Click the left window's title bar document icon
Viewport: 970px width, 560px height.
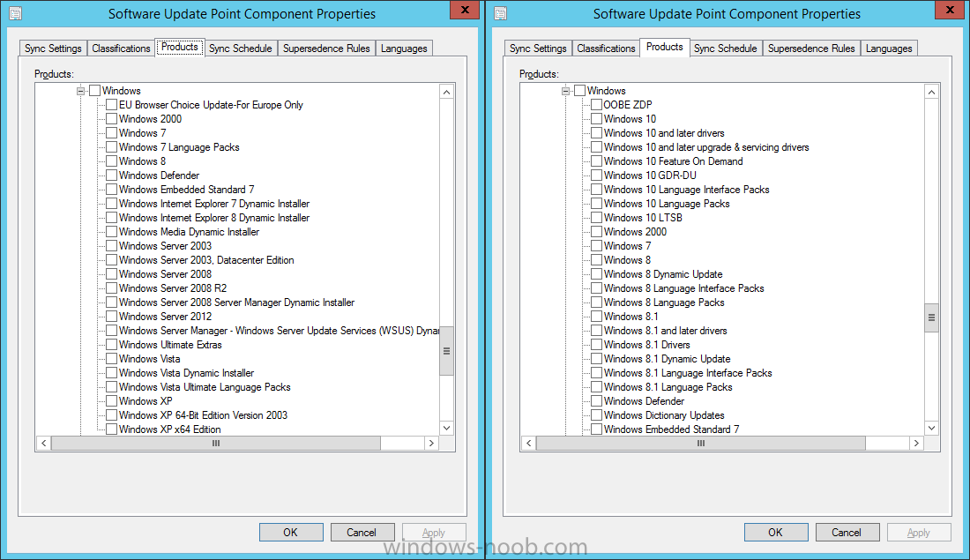16,13
